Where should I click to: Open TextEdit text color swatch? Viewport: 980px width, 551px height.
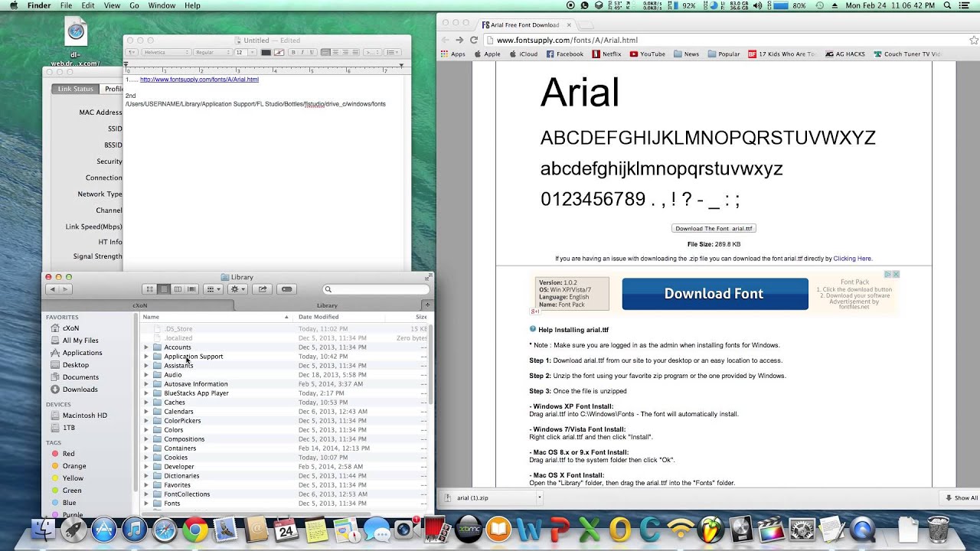point(266,52)
